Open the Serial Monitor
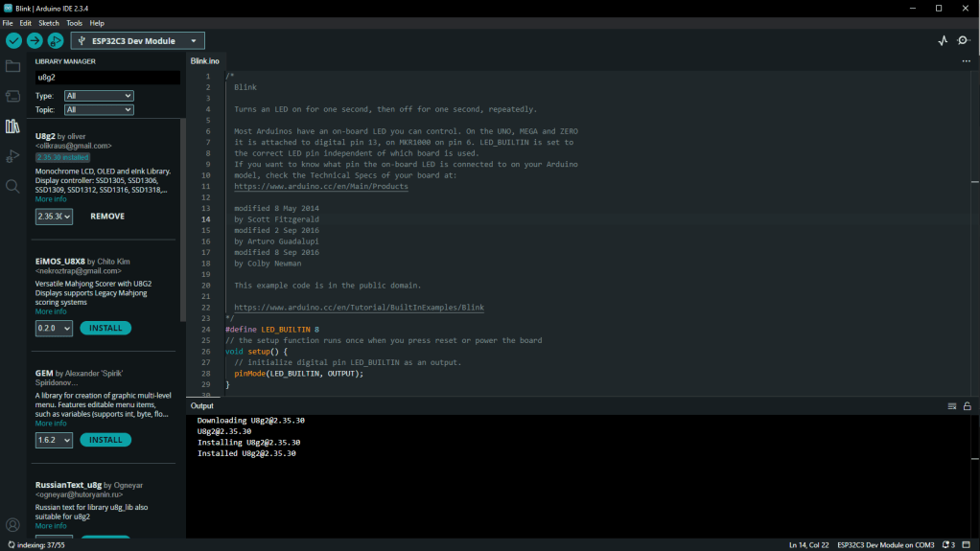The height and width of the screenshot is (551, 980). coord(964,40)
